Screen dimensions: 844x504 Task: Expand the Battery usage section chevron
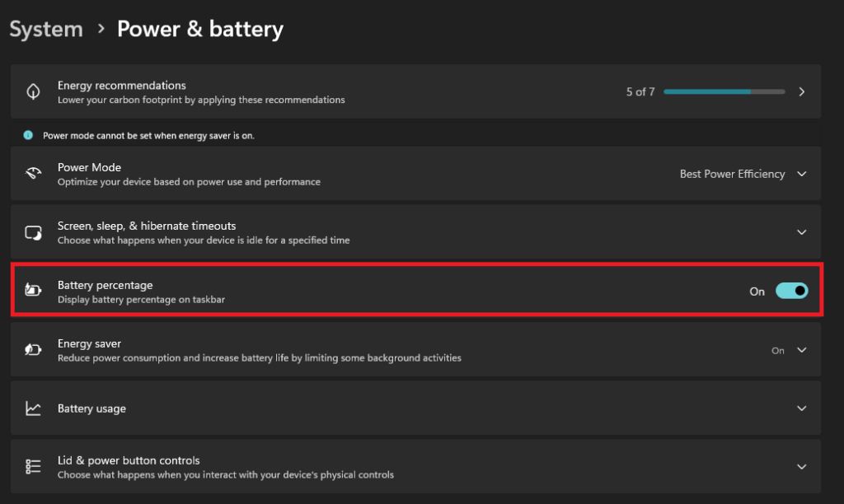[801, 408]
